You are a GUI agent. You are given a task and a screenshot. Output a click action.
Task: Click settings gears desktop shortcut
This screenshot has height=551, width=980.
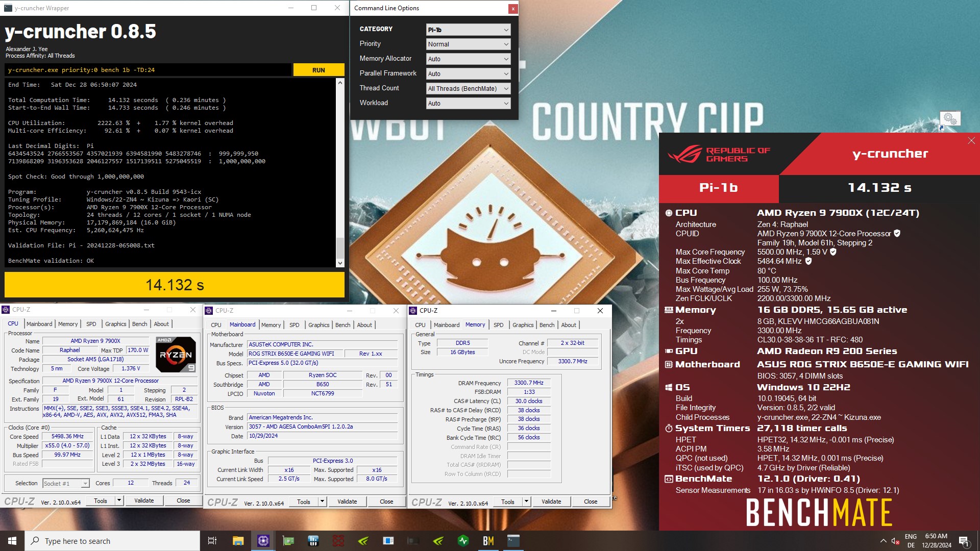(x=950, y=120)
